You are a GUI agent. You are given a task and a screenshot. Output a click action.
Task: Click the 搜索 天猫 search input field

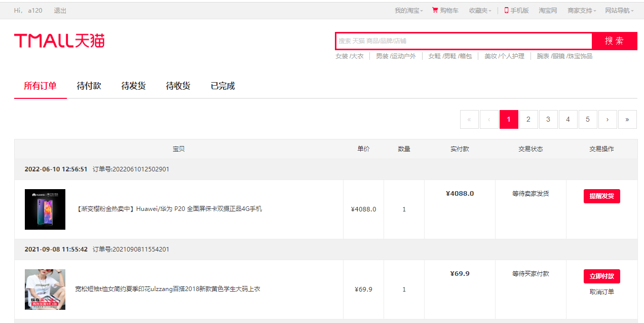pos(464,41)
